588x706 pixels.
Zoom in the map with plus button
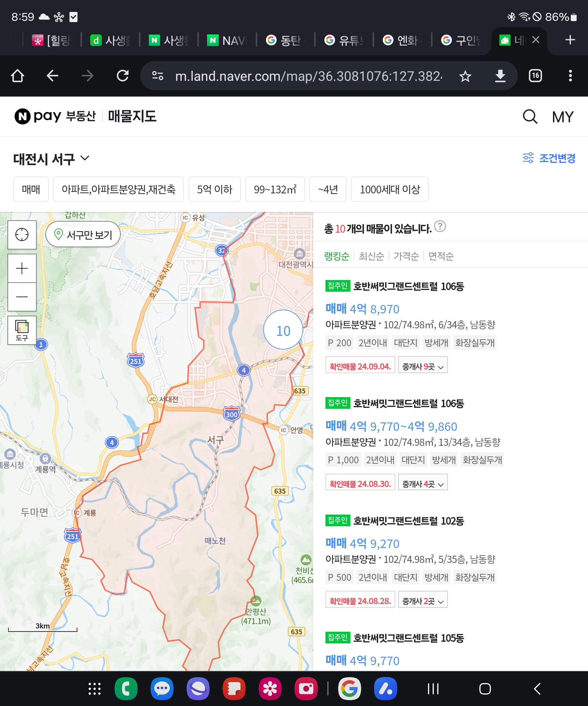tap(22, 268)
